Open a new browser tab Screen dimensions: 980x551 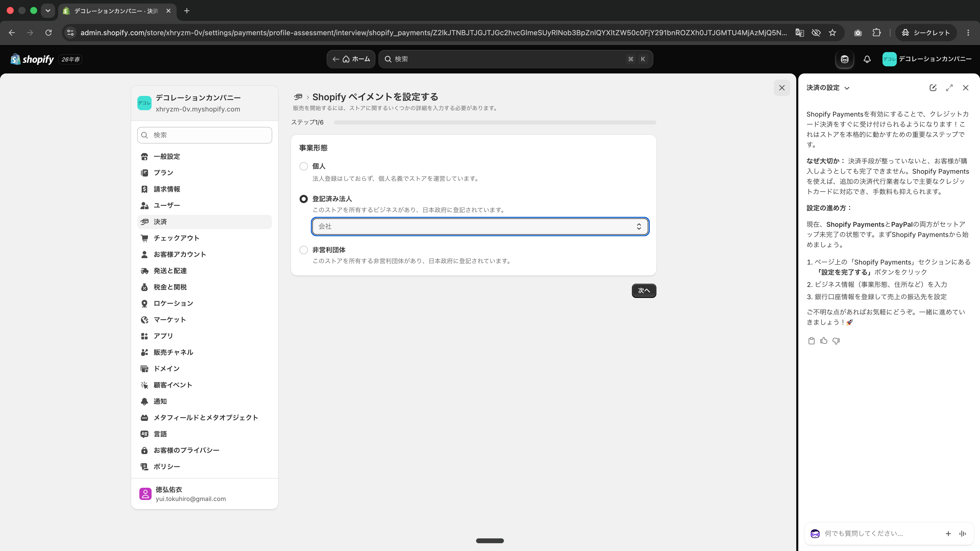pos(186,11)
